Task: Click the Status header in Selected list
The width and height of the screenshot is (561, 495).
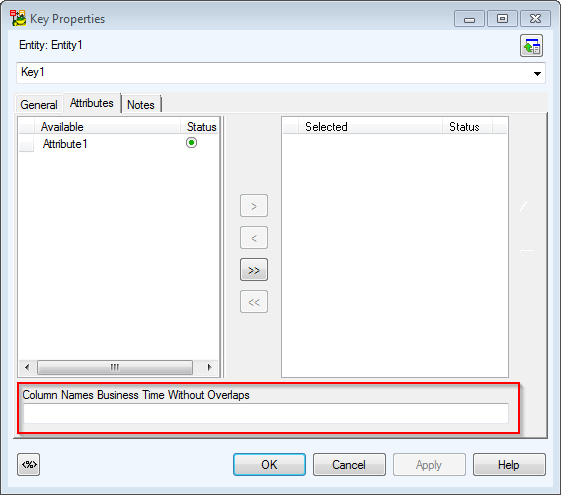Action: point(467,127)
